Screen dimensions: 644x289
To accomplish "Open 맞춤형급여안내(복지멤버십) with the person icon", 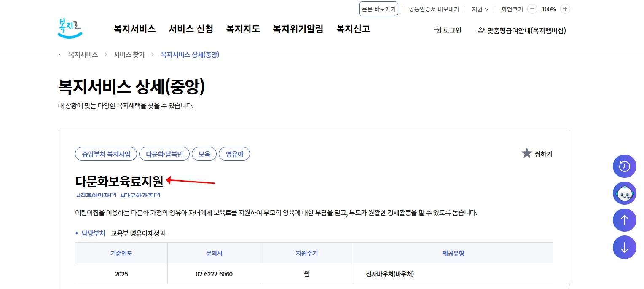I will click(x=521, y=30).
